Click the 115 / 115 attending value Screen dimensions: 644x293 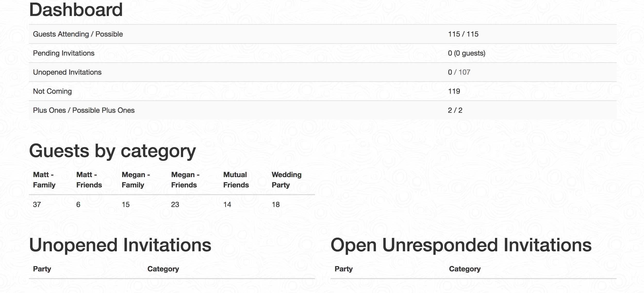point(463,34)
